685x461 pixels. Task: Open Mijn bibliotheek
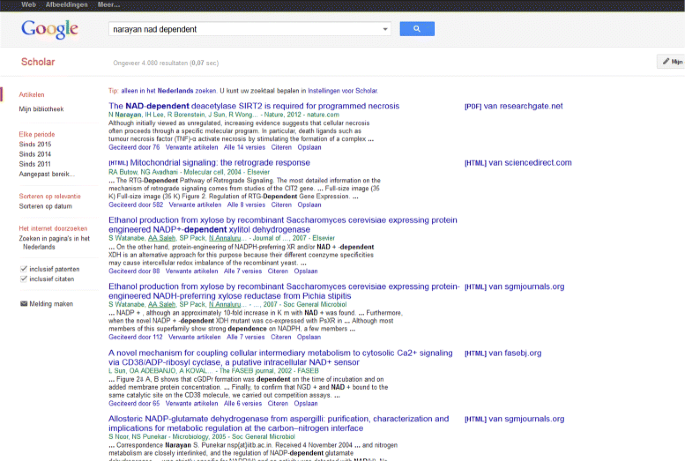click(41, 109)
